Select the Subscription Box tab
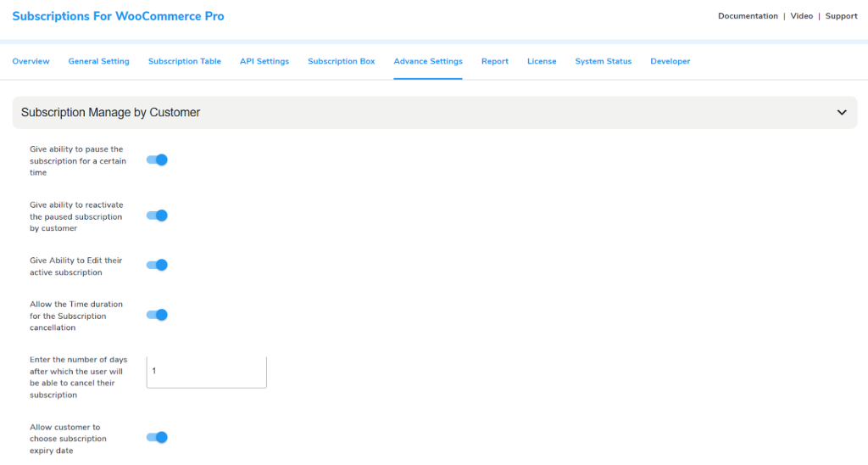868x465 pixels. [341, 62]
